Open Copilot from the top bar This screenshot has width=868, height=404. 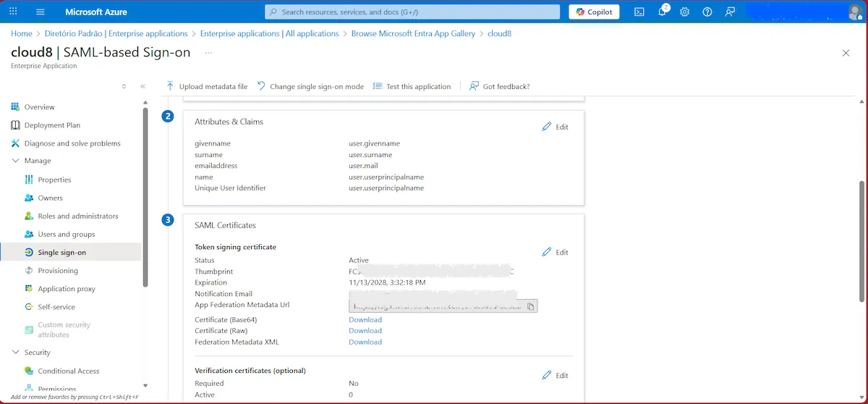tap(595, 12)
